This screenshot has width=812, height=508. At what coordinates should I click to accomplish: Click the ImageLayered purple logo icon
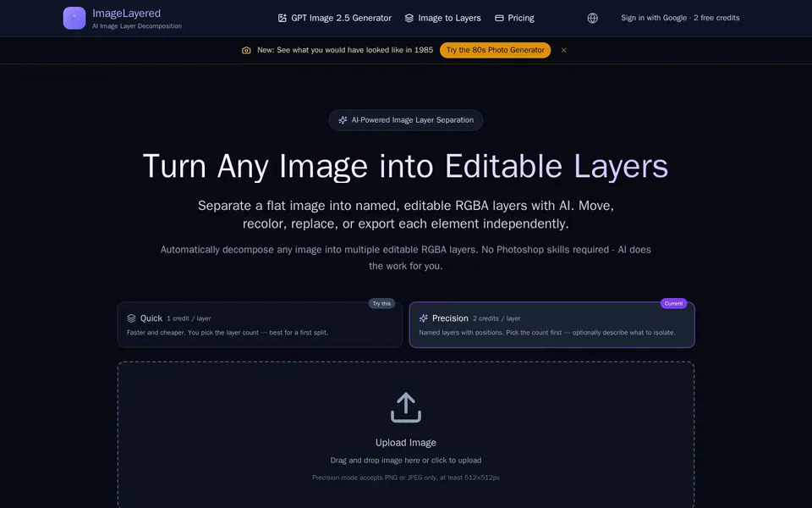(74, 18)
